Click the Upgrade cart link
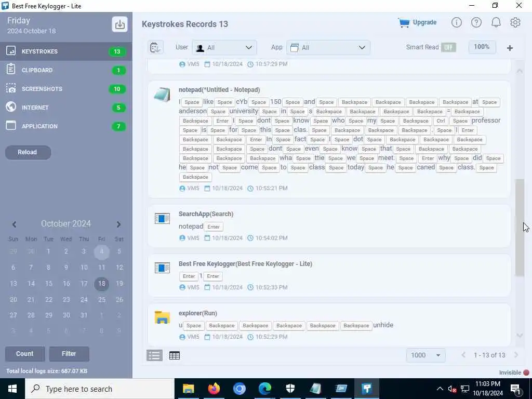Viewport: 532px width, 399px height. [417, 23]
